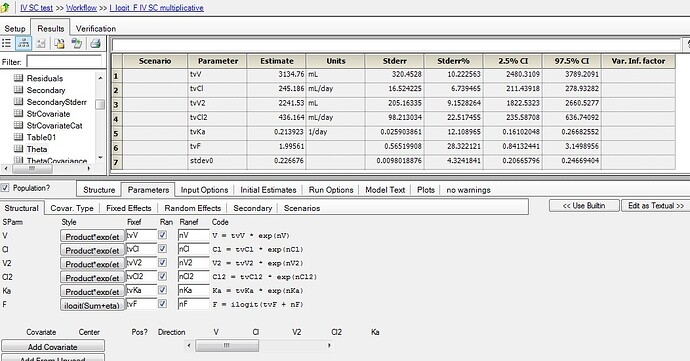Switch to the Verification tab
Screen dimensions: 690x361
(95, 28)
